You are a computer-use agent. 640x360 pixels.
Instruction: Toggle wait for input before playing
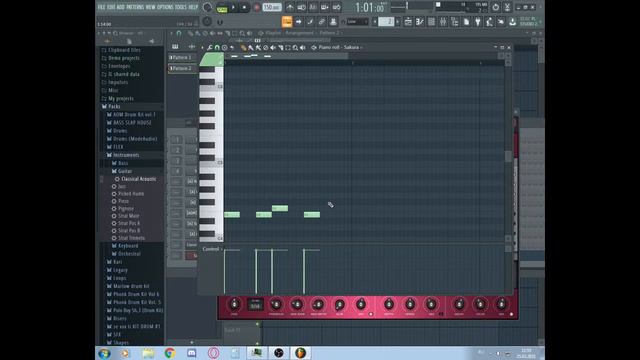302,7
